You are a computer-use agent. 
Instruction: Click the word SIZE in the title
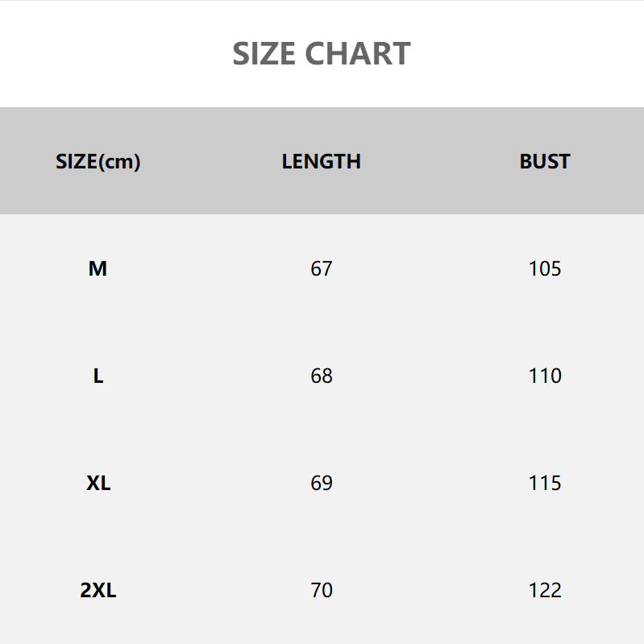[265, 54]
